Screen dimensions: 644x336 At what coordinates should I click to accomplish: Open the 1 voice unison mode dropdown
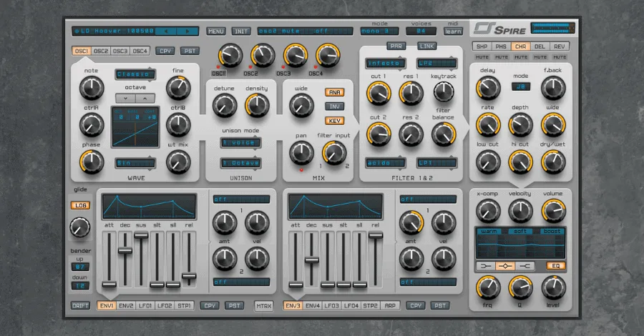coord(240,142)
